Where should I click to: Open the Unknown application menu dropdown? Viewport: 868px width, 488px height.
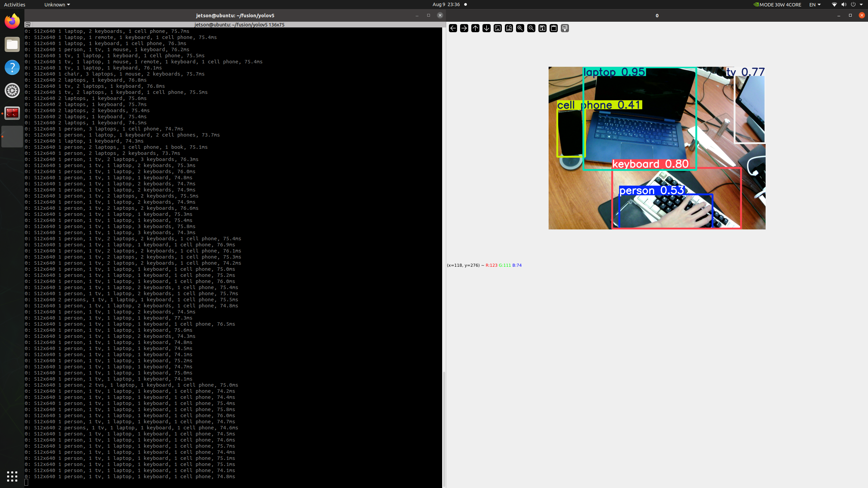[57, 4]
